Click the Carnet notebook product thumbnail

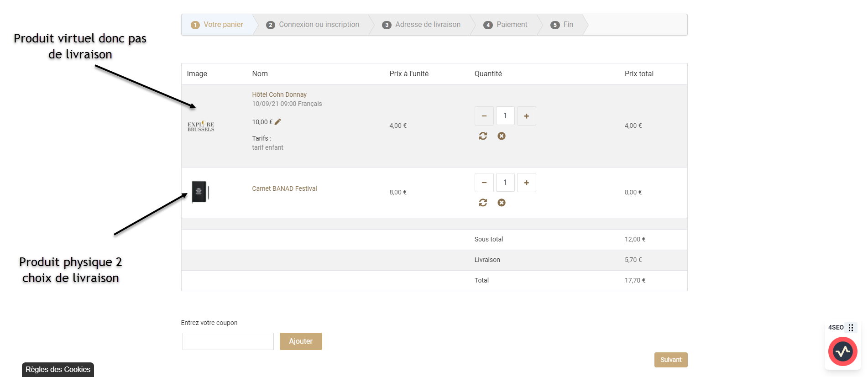pyautogui.click(x=200, y=192)
